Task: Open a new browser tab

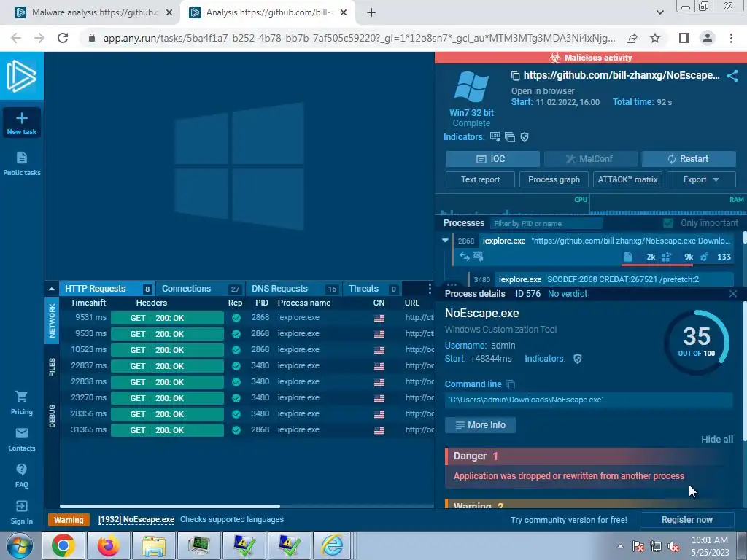Action: (371, 13)
